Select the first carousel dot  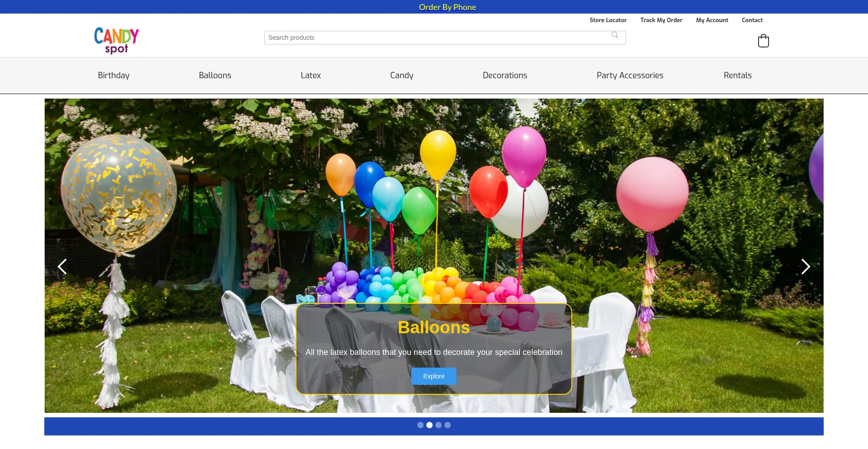[x=420, y=425]
